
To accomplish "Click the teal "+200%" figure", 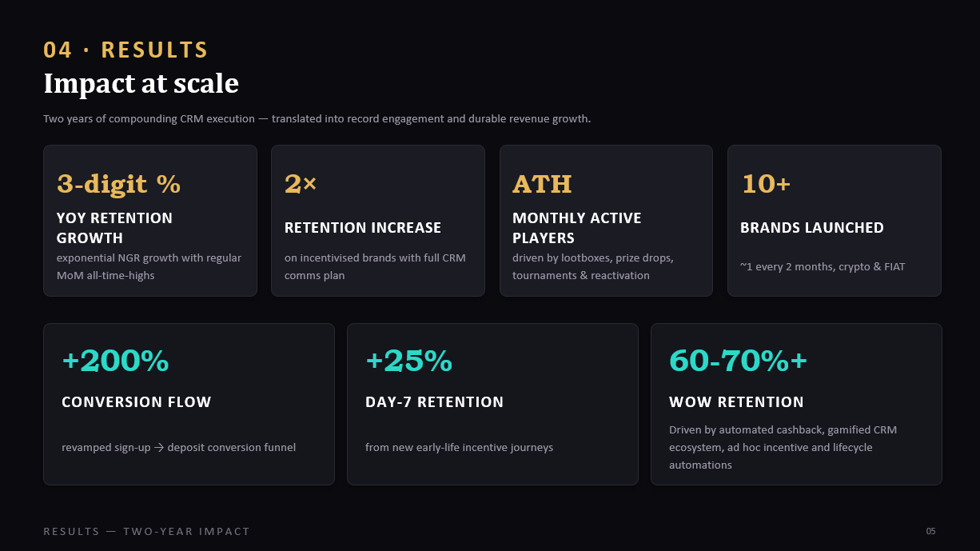I will pos(115,361).
